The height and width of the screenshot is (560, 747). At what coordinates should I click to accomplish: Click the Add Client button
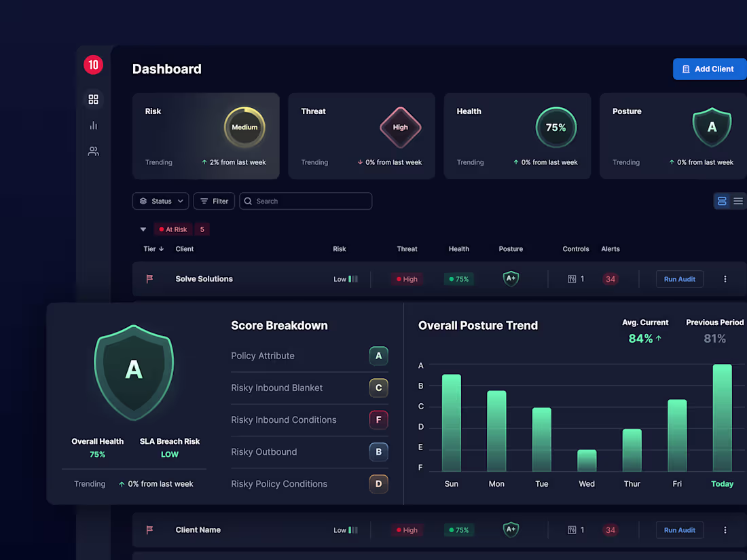tap(710, 69)
